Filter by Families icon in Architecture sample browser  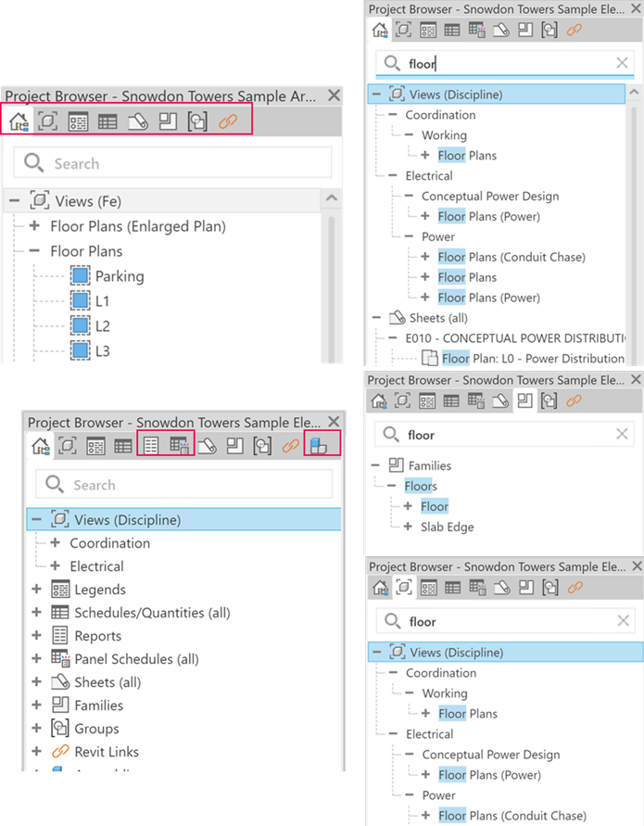click(168, 121)
